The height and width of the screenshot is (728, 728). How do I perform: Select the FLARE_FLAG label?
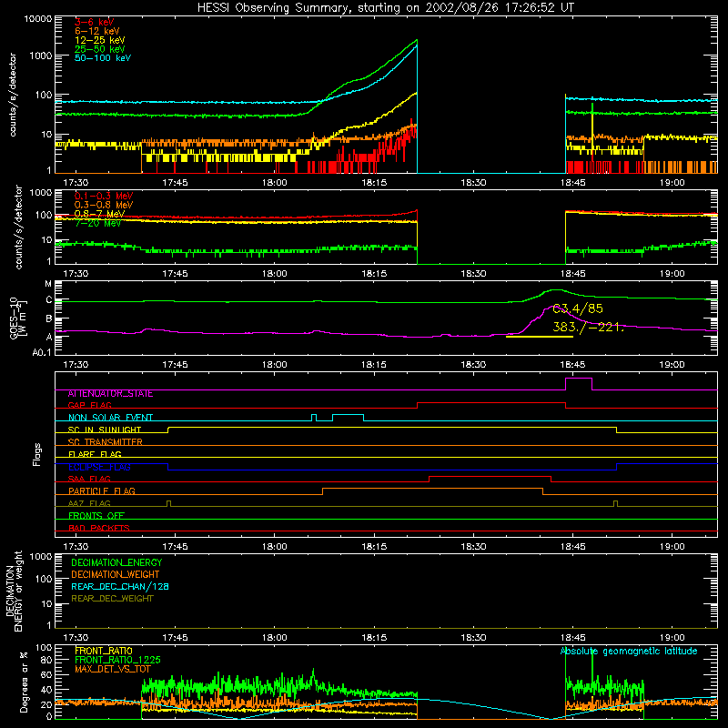click(95, 454)
